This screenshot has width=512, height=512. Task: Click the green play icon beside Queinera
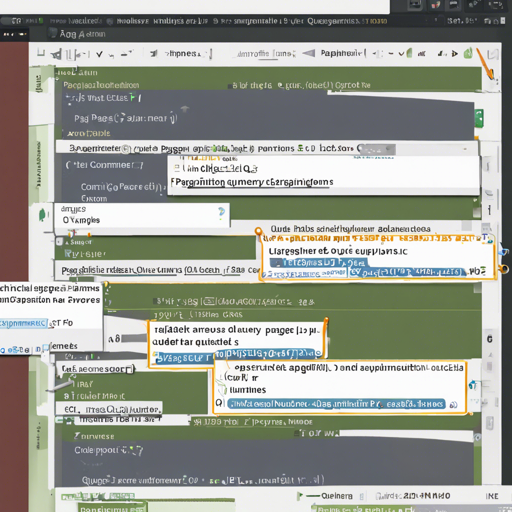[300, 496]
